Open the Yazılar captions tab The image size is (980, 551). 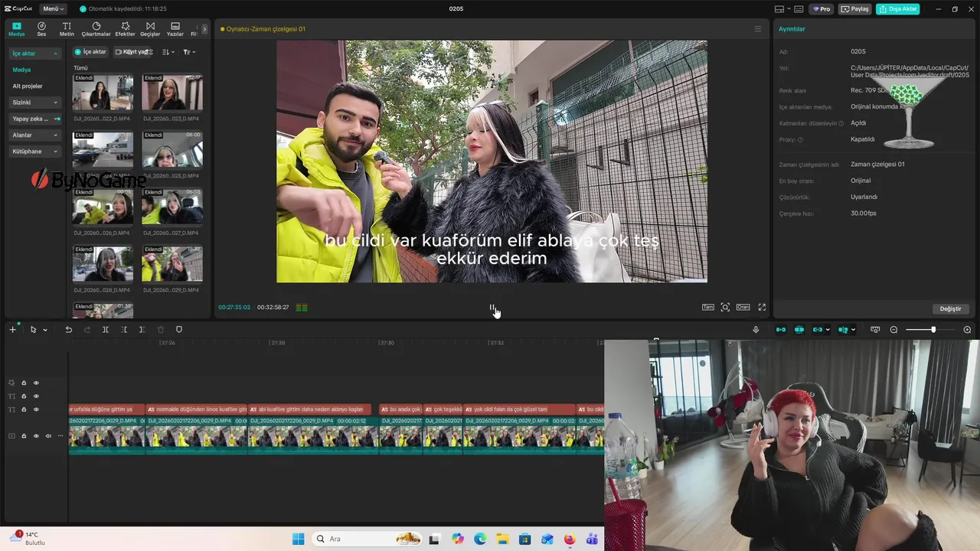click(x=175, y=29)
